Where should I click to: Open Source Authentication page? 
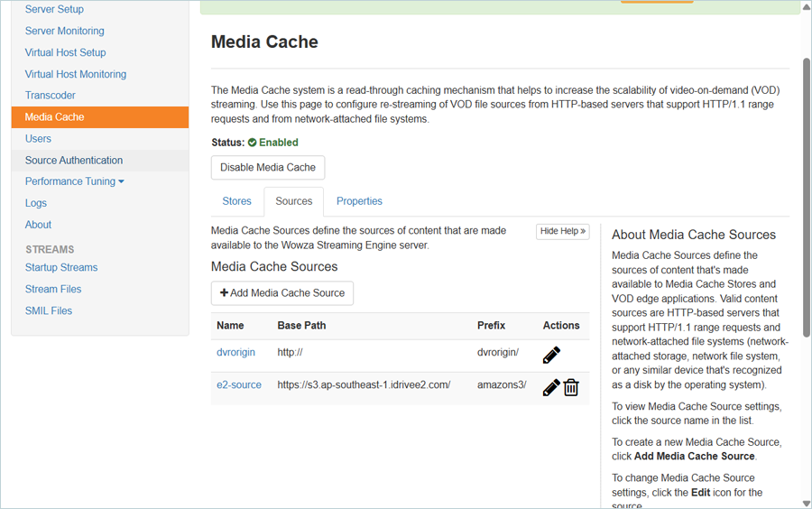74,161
